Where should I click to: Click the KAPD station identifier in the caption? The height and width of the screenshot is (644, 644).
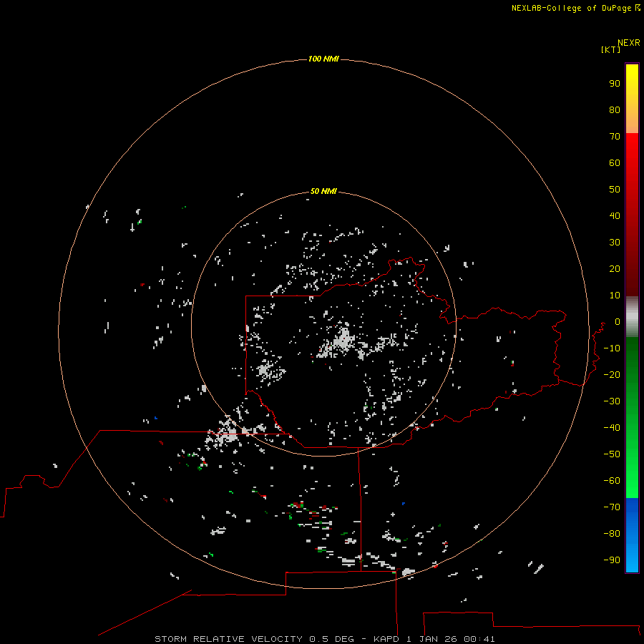pos(386,639)
